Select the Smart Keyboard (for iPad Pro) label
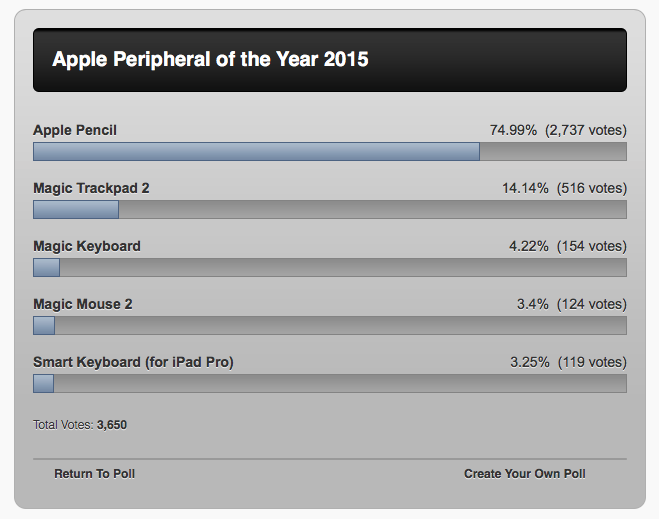The image size is (659, 519). pyautogui.click(x=133, y=362)
